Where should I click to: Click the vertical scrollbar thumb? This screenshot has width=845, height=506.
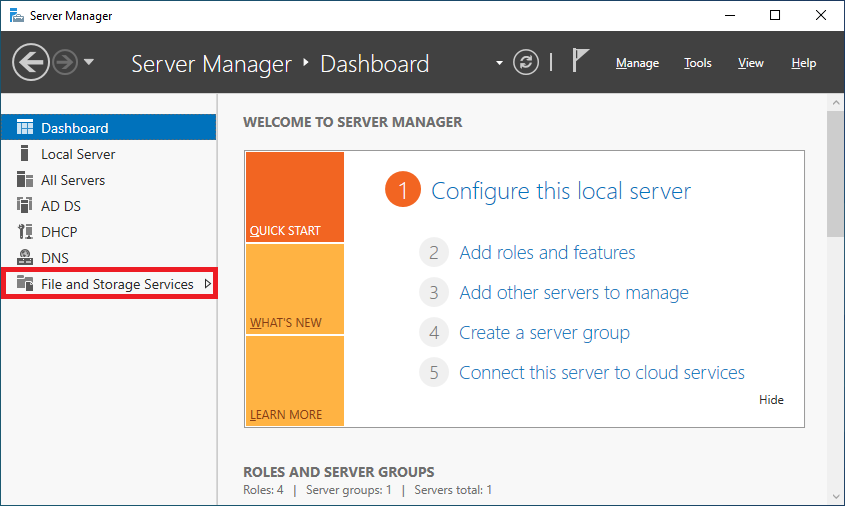pyautogui.click(x=836, y=174)
